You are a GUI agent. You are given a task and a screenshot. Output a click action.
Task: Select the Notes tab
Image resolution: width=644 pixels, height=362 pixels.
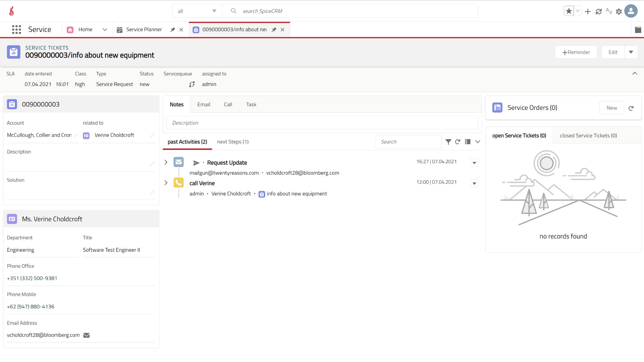tap(177, 104)
